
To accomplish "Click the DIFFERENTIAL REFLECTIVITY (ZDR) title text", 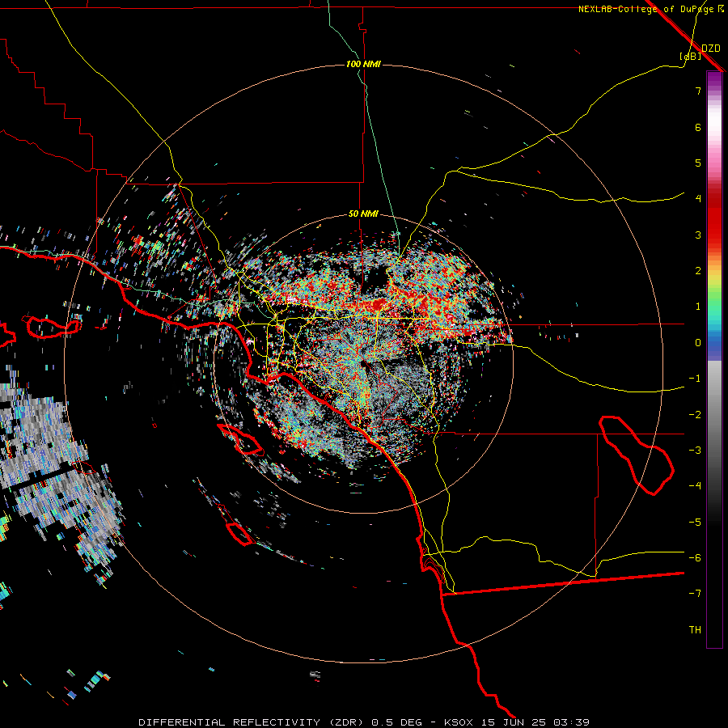I will tap(252, 722).
